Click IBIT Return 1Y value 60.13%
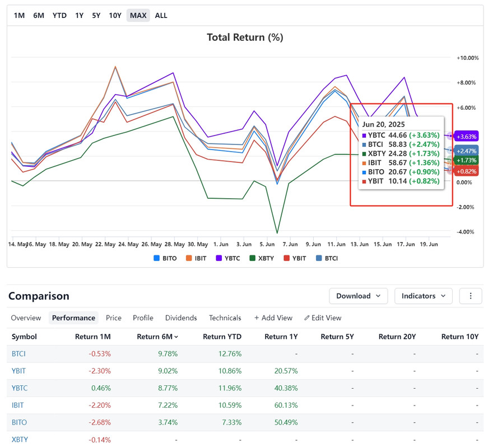502x448 pixels. (286, 405)
